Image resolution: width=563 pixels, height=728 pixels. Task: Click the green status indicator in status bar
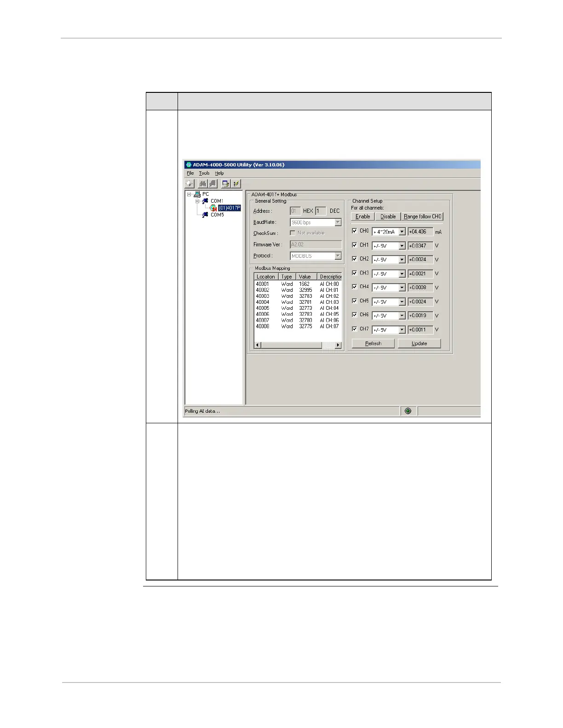pos(408,411)
